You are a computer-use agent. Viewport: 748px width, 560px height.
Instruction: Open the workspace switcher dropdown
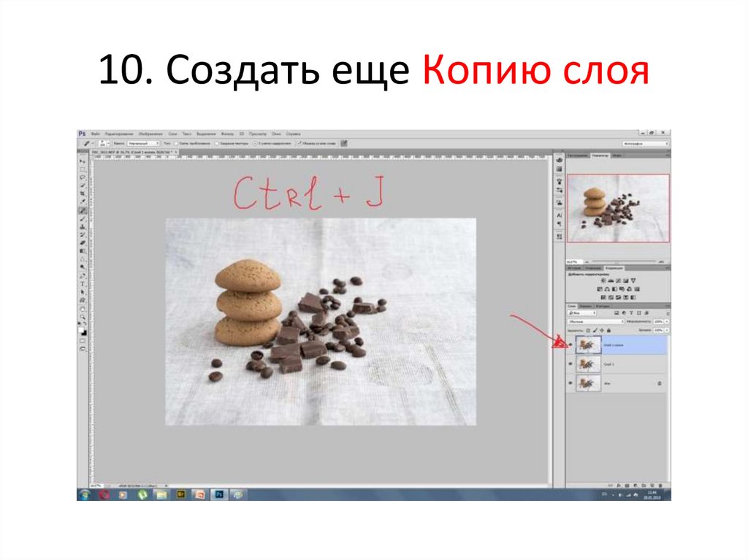coord(645,143)
